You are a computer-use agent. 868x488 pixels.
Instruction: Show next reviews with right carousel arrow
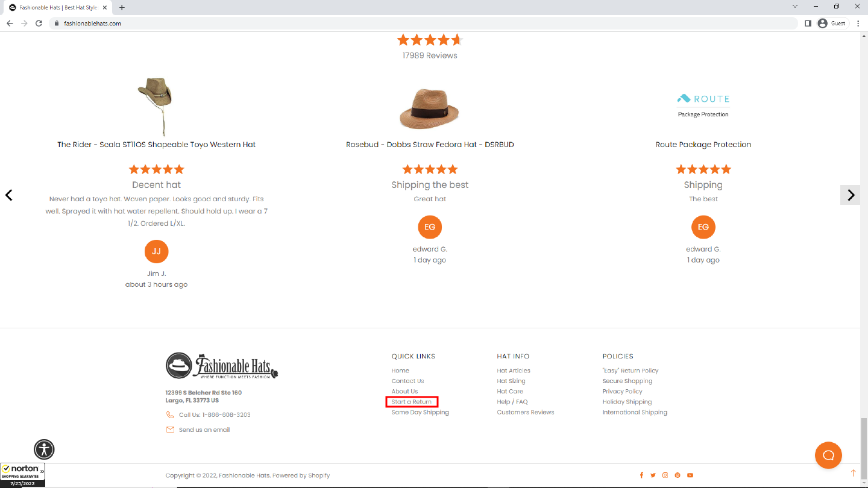(x=851, y=195)
